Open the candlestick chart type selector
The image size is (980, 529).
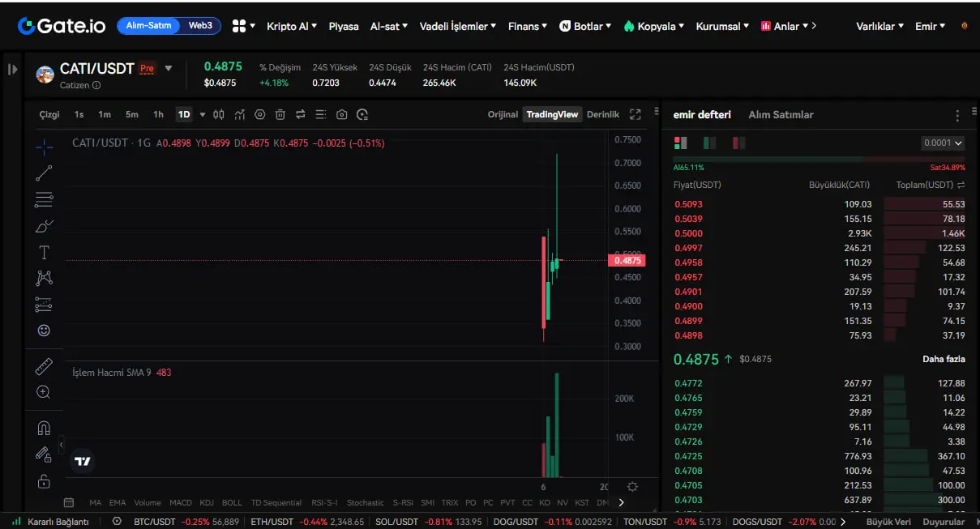pyautogui.click(x=218, y=114)
